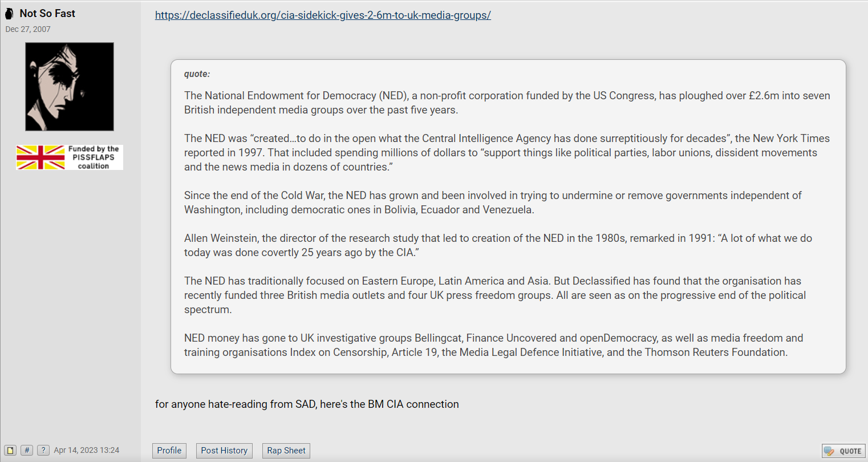Image resolution: width=868 pixels, height=462 pixels.
Task: Click the 'Funded by the PISSFLAPS coalition' banner text
Action: [94, 157]
